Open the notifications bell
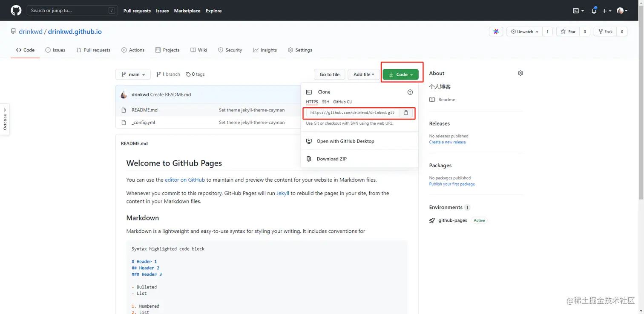This screenshot has width=644, height=314. pyautogui.click(x=594, y=11)
